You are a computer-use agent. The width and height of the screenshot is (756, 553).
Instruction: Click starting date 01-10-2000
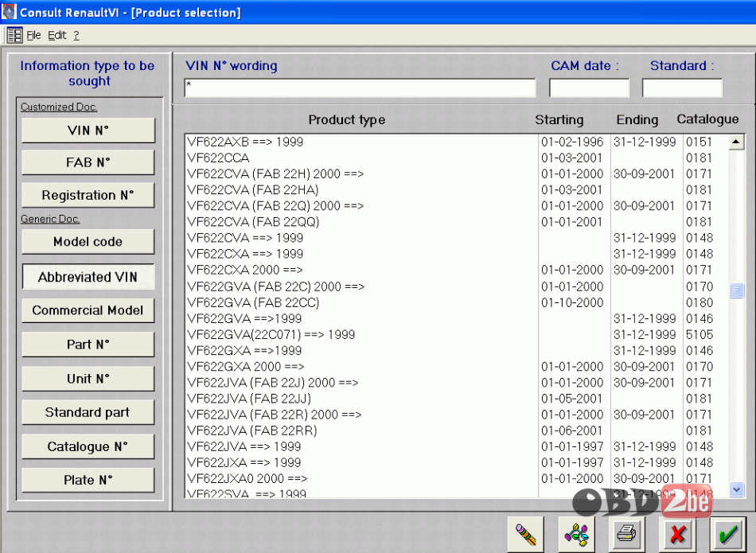pos(572,302)
